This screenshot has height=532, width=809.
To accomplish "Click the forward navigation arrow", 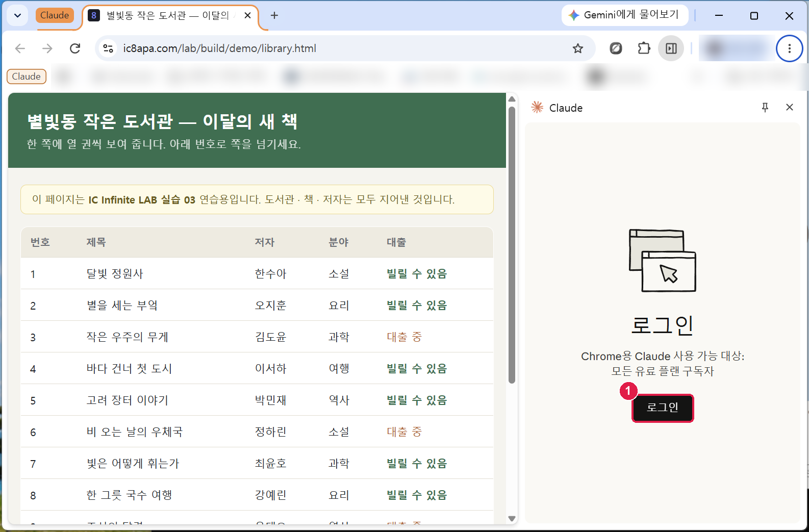I will 47,48.
